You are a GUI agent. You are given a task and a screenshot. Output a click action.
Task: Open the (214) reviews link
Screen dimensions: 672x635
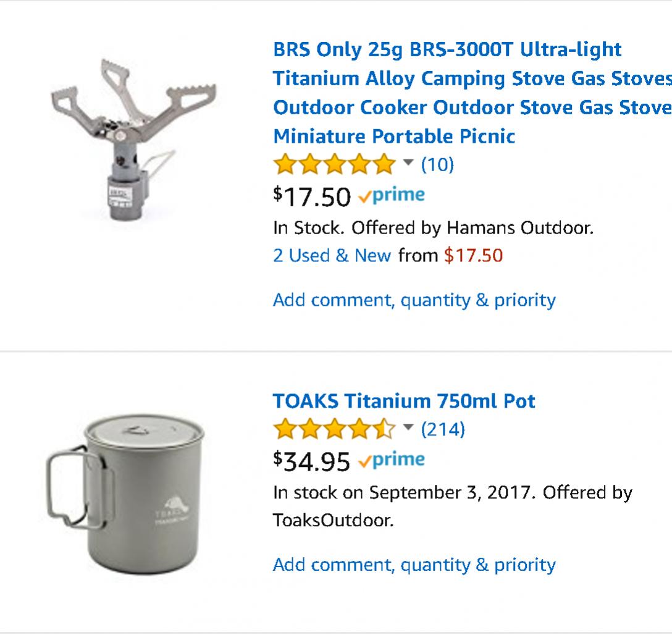coord(443,429)
